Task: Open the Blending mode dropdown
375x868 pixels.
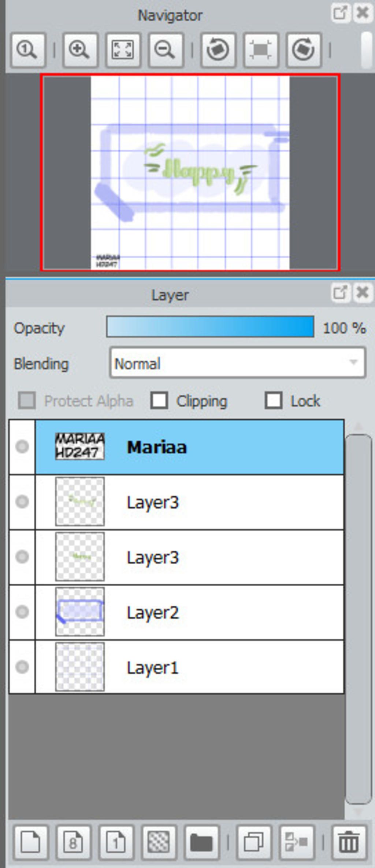Action: tap(237, 363)
